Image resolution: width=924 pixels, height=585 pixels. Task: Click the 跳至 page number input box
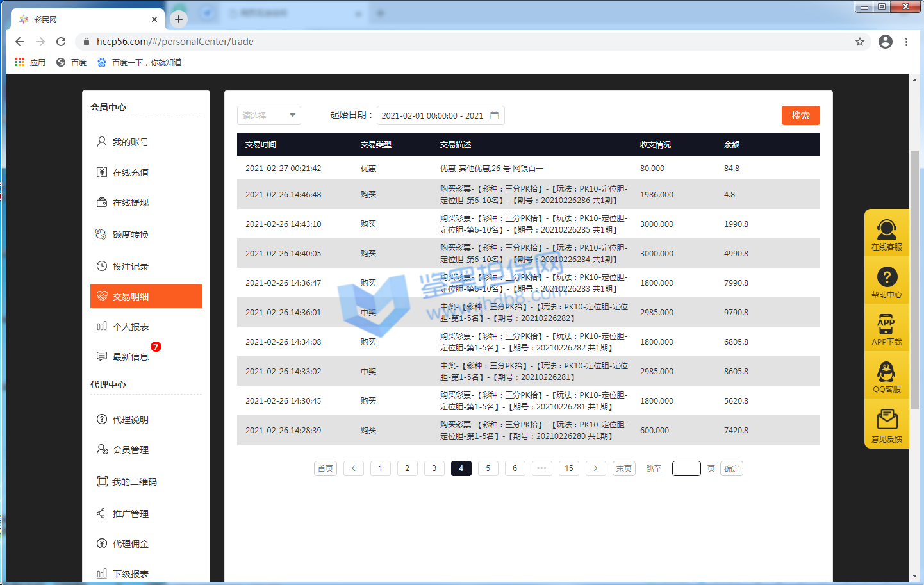tap(686, 468)
